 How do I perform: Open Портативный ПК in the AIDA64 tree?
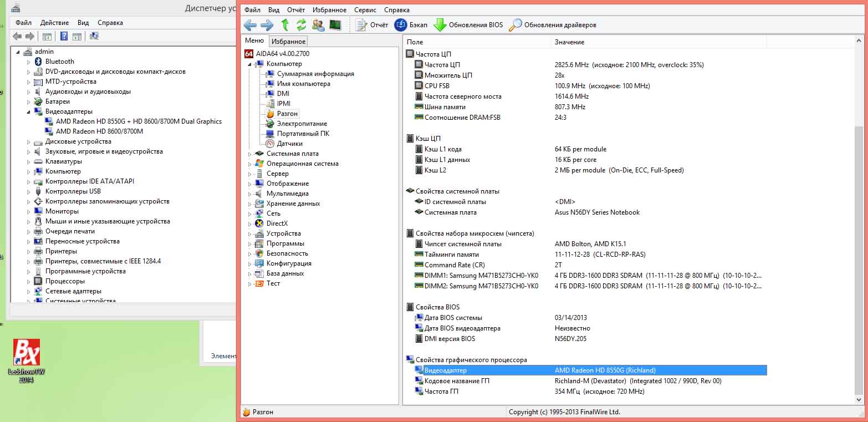tap(303, 134)
